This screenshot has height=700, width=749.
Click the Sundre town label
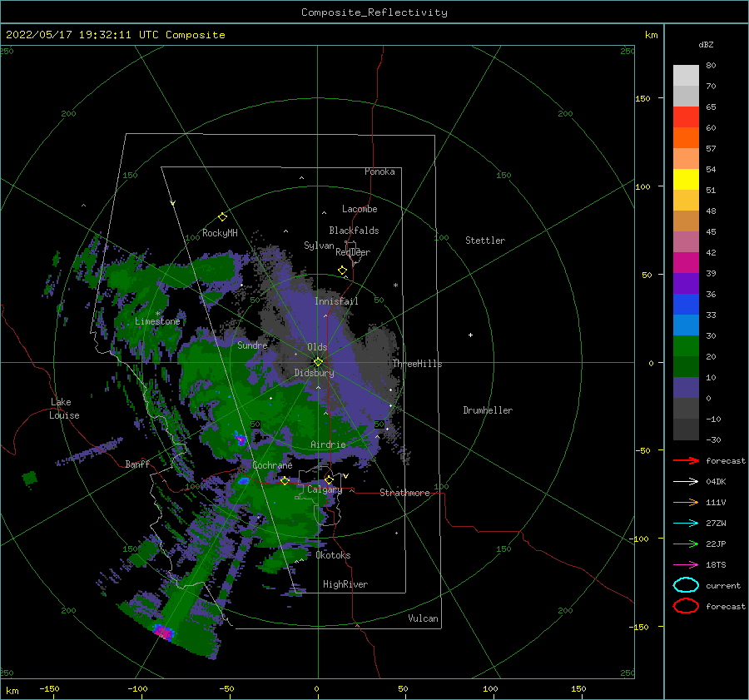[252, 345]
